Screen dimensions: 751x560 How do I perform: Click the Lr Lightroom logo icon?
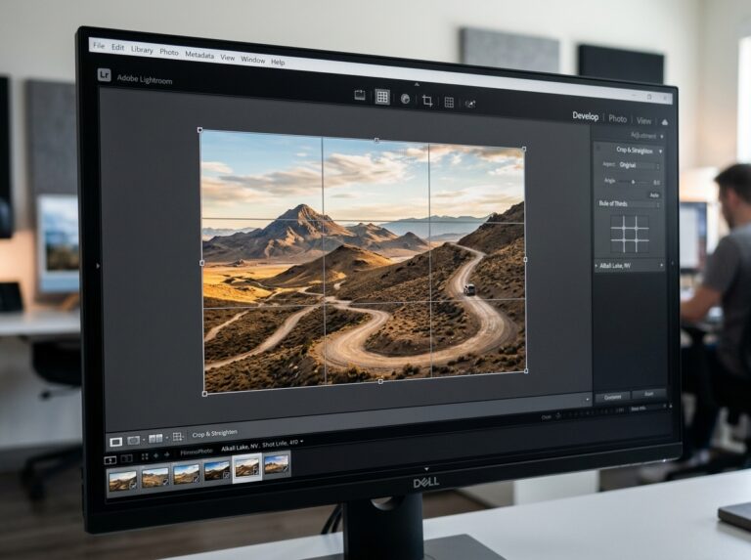coord(104,75)
